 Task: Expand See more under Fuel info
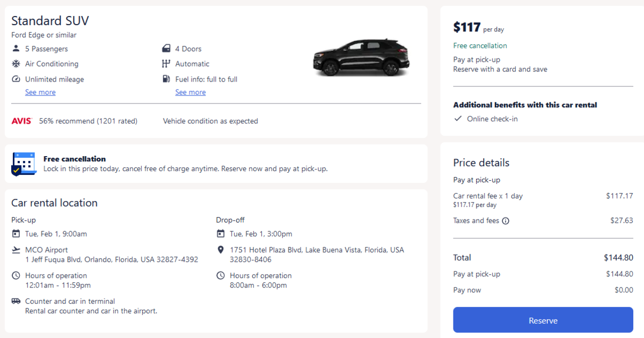click(x=191, y=92)
